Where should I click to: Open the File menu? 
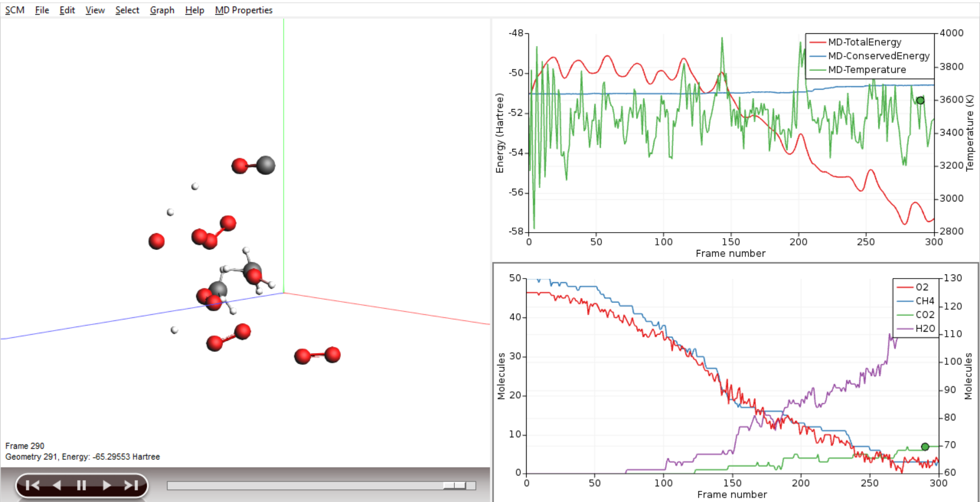point(42,10)
